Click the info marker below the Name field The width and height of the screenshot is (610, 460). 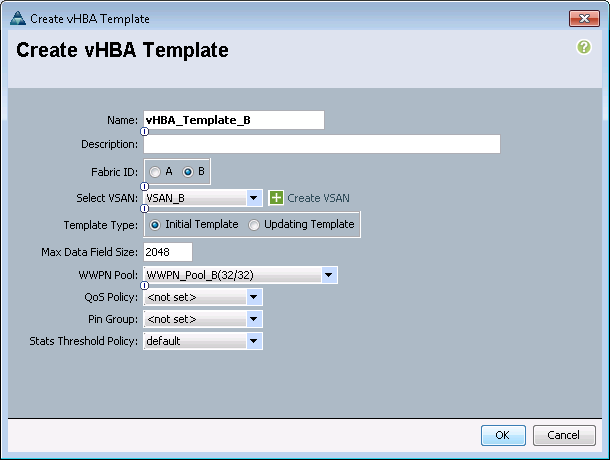coord(144,131)
